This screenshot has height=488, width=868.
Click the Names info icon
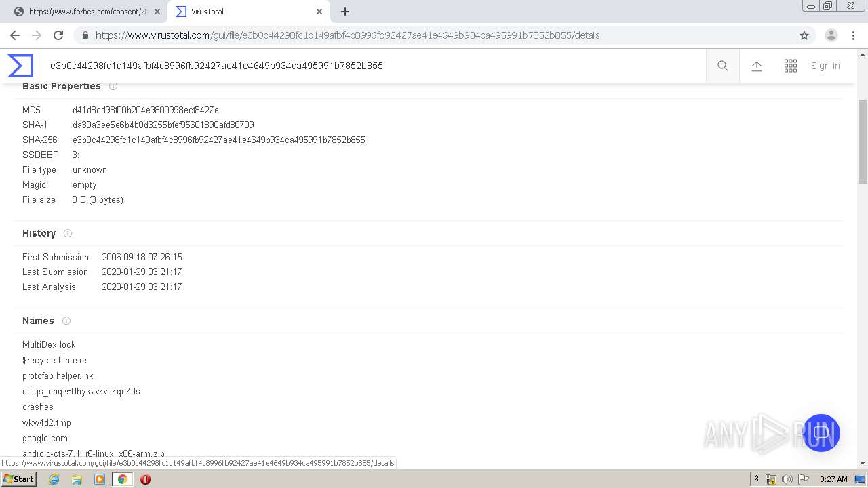pos(66,321)
